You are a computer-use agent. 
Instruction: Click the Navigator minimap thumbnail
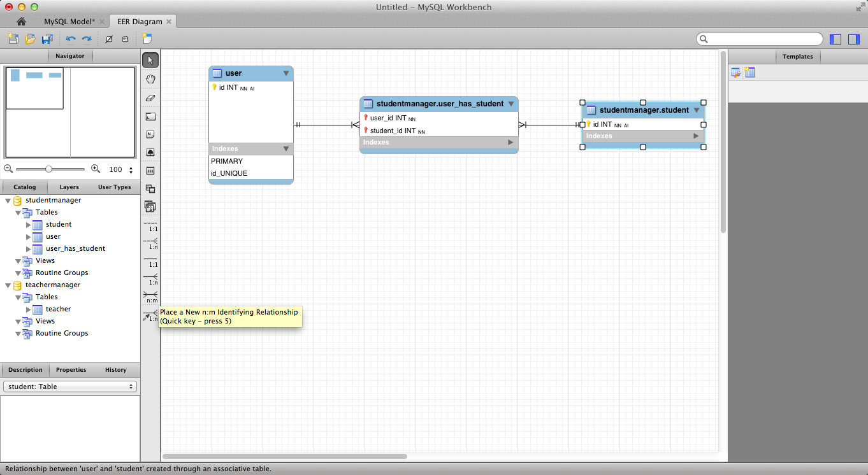click(70, 112)
